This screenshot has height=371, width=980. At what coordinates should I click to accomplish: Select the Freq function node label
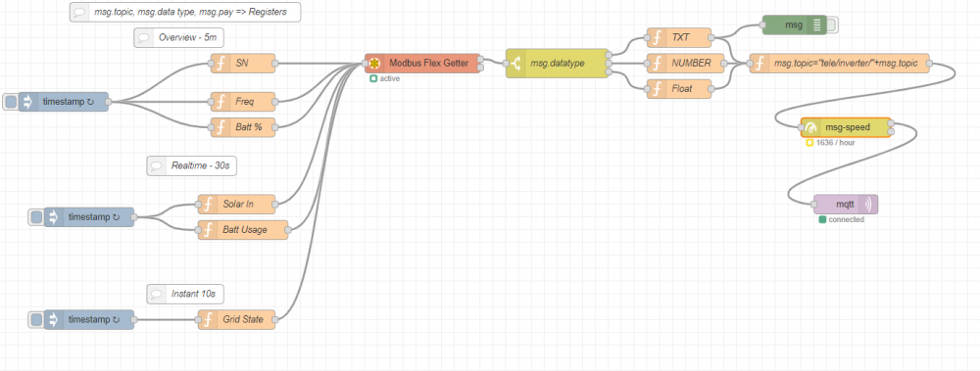coord(245,101)
